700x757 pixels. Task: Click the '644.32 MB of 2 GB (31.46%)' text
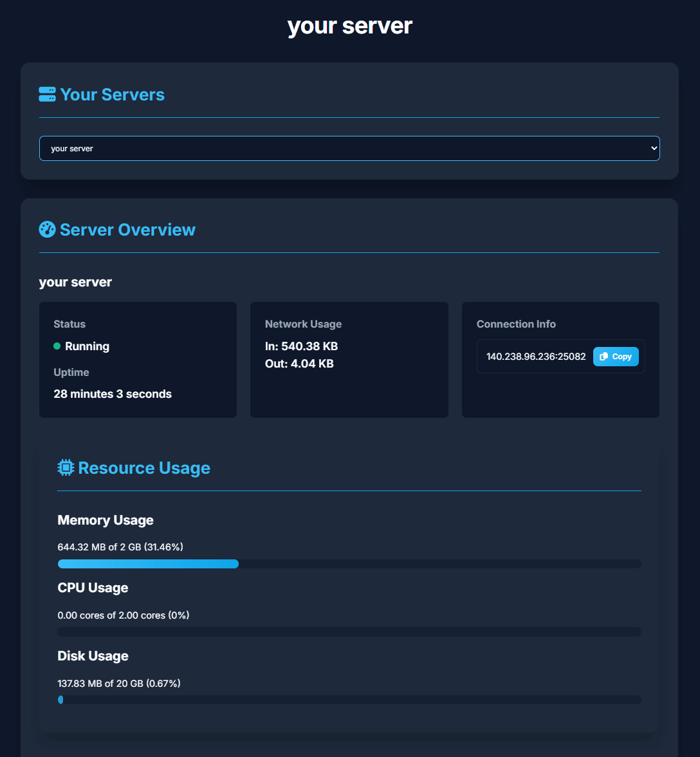click(120, 547)
